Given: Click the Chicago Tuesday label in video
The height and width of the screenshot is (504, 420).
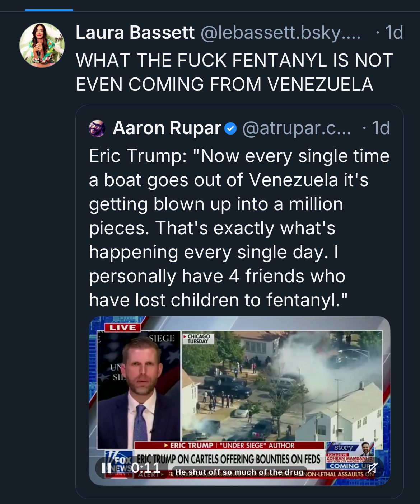Looking at the screenshot, I should 199,339.
